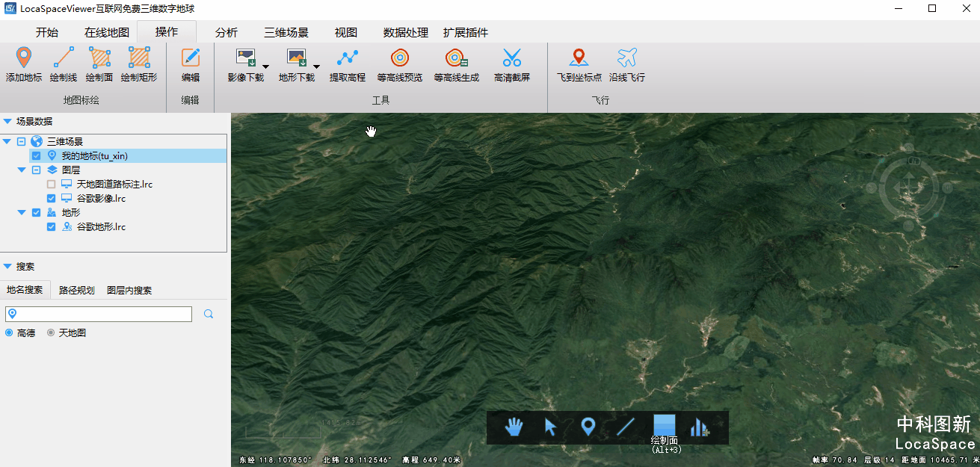Image resolution: width=980 pixels, height=467 pixels.
Task: Select the line tool on map toolbar
Action: pos(626,427)
